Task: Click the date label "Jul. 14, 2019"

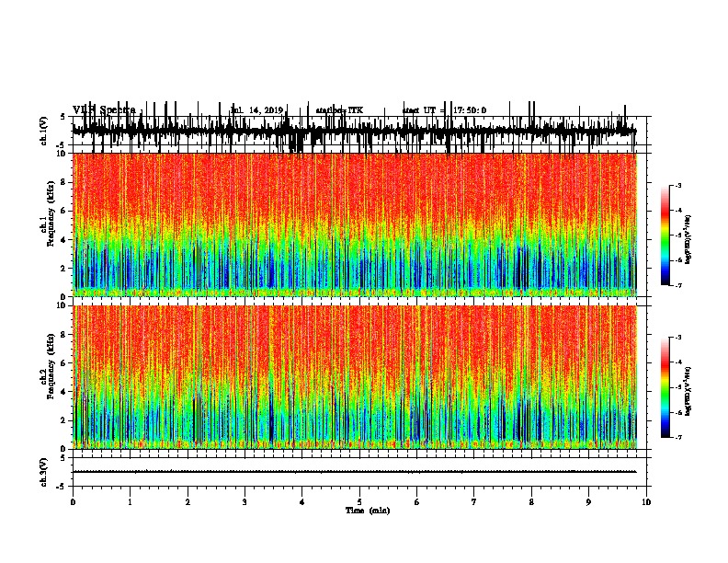Action: (257, 110)
